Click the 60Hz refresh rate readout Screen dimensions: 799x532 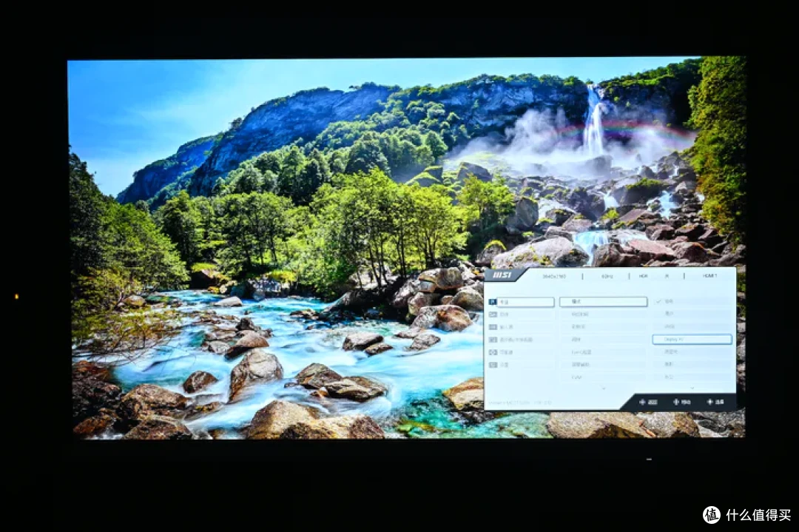607,276
